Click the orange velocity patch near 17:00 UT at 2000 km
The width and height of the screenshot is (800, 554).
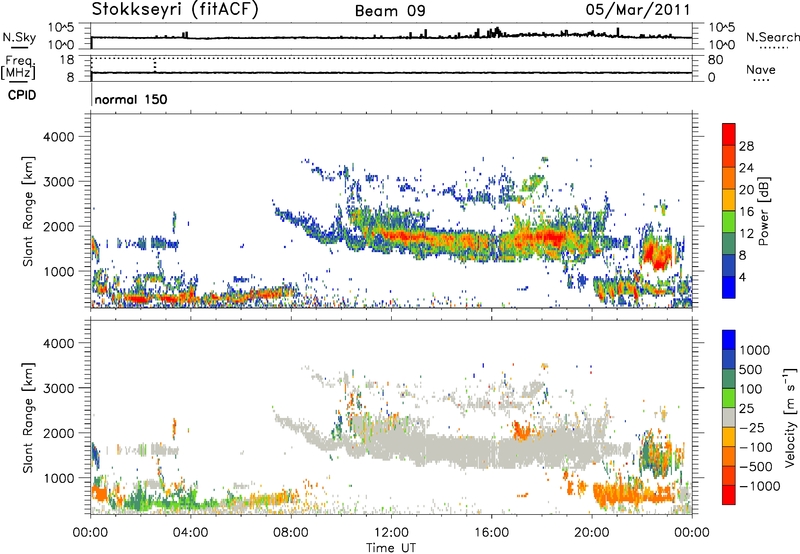[x=521, y=431]
